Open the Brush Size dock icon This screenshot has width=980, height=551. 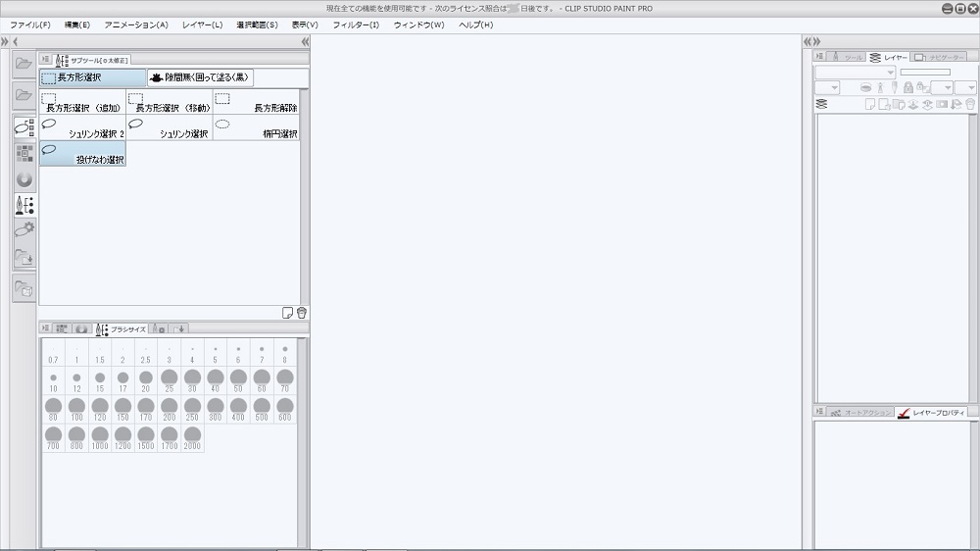[24, 205]
